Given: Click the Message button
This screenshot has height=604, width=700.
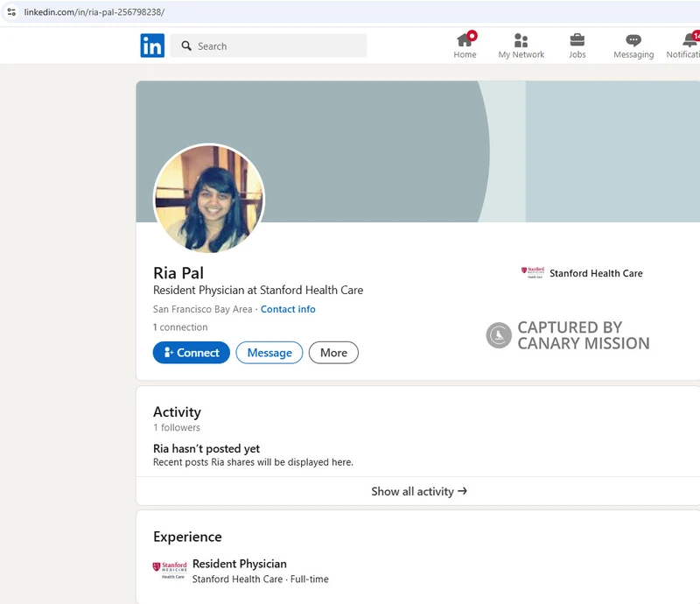Looking at the screenshot, I should pyautogui.click(x=269, y=353).
